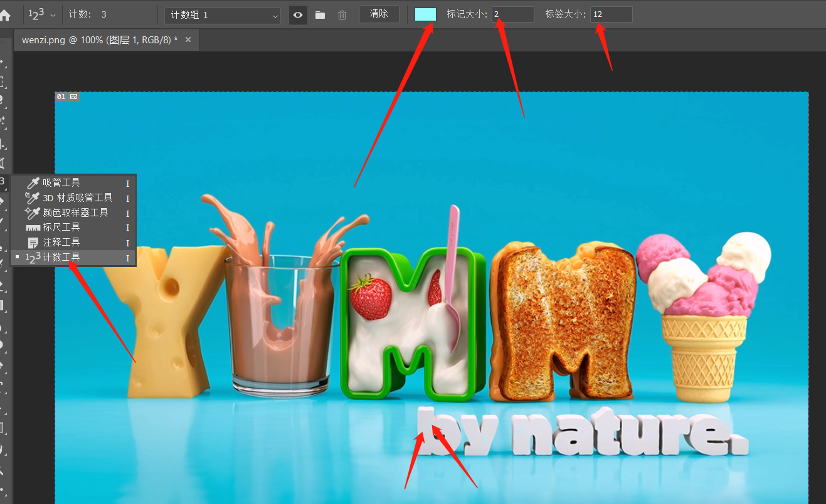The width and height of the screenshot is (826, 504).
Task: Switch to the wenzi.png document tab
Action: 100,39
